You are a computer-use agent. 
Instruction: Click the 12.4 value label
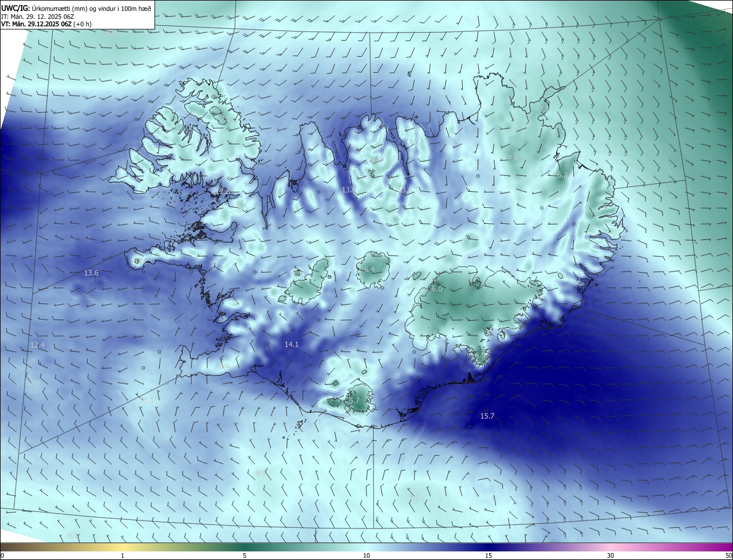tap(37, 345)
